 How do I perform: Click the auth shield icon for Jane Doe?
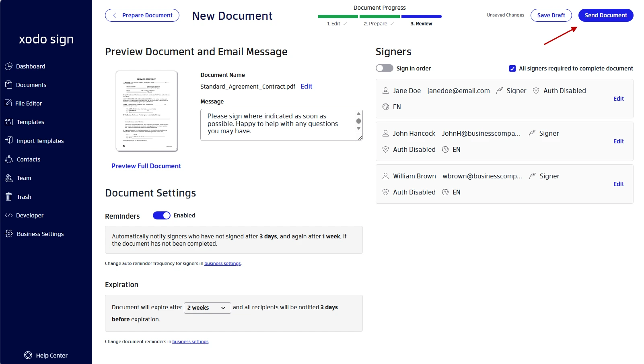click(536, 91)
